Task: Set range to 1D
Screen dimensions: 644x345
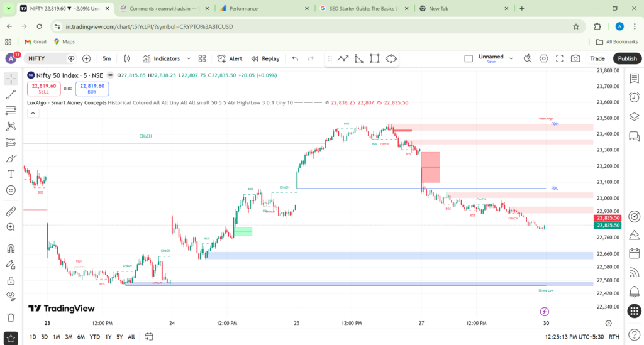Action: click(33, 337)
